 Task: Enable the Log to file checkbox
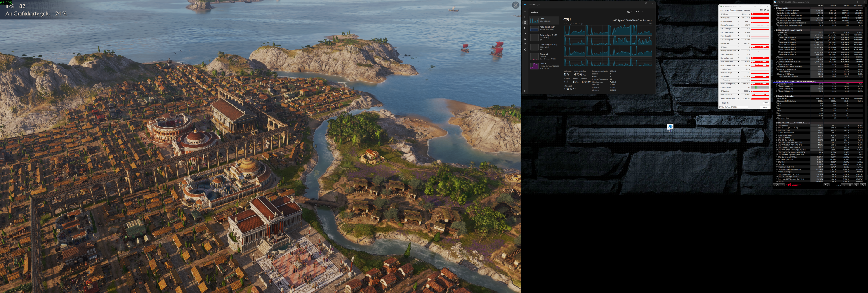click(721, 103)
